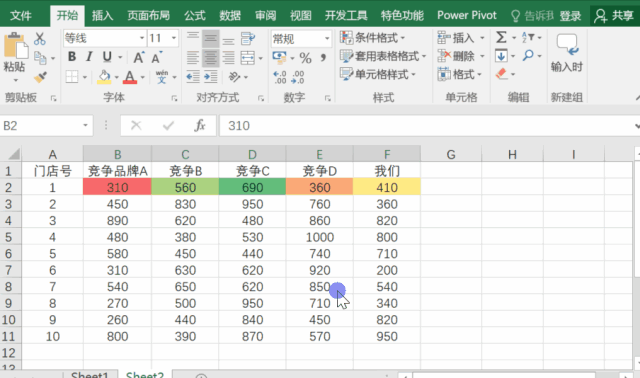Image resolution: width=640 pixels, height=378 pixels.
Task: Apply Comma style format
Action: (323, 58)
